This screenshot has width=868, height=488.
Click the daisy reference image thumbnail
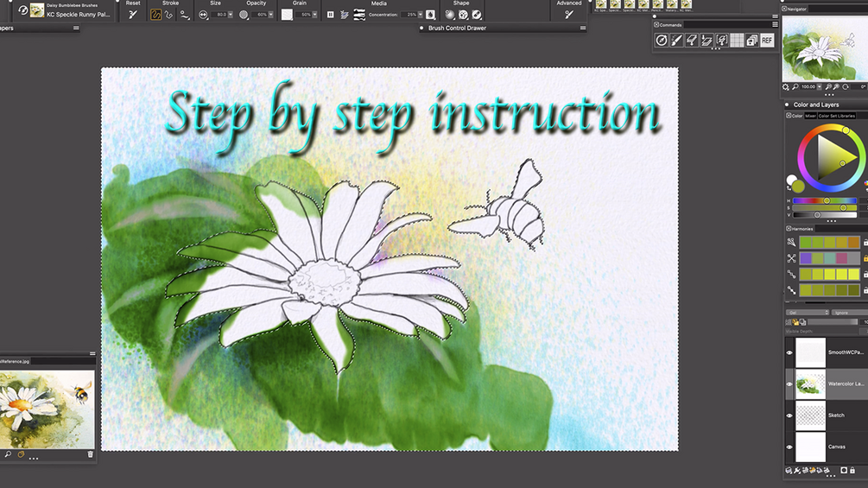click(47, 409)
